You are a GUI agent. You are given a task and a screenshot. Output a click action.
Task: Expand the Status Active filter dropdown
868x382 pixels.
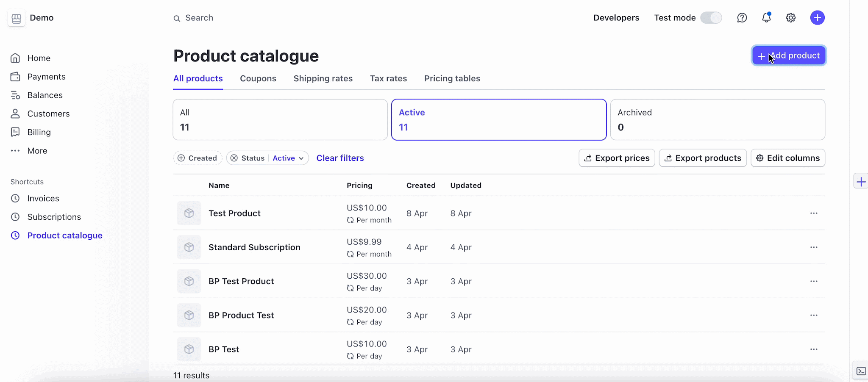click(288, 158)
